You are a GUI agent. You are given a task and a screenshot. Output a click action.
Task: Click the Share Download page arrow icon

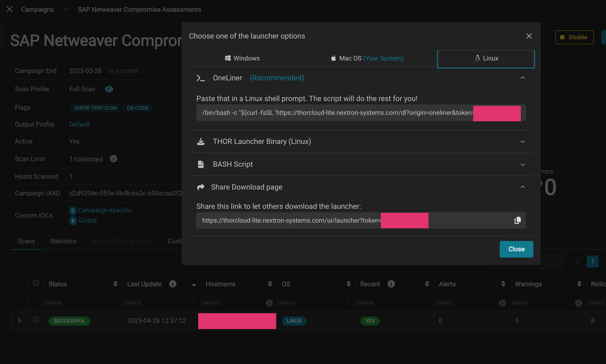tap(201, 187)
